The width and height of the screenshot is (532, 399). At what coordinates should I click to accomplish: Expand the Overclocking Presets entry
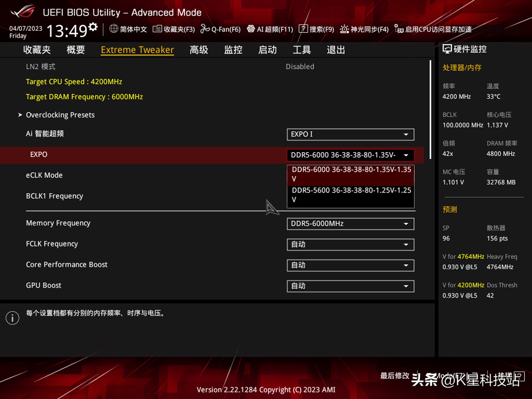point(60,115)
